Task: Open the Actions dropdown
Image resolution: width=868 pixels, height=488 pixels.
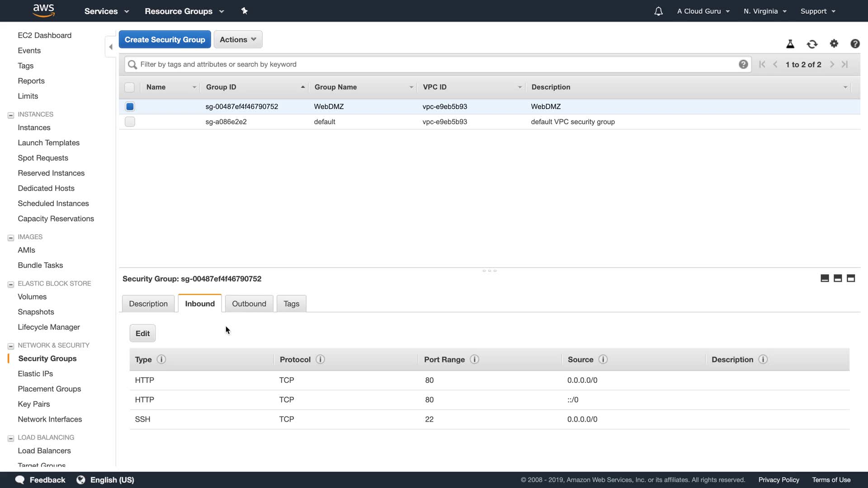Action: (x=238, y=39)
